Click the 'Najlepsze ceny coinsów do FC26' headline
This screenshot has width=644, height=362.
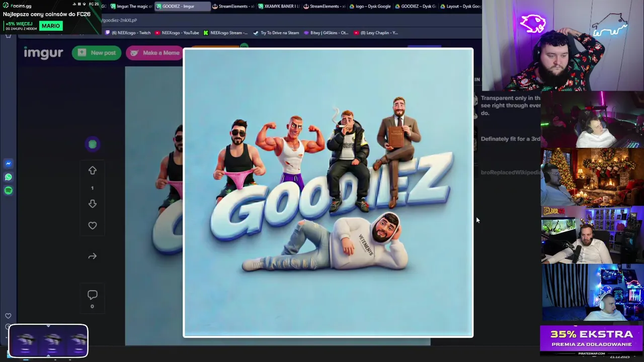[47, 14]
